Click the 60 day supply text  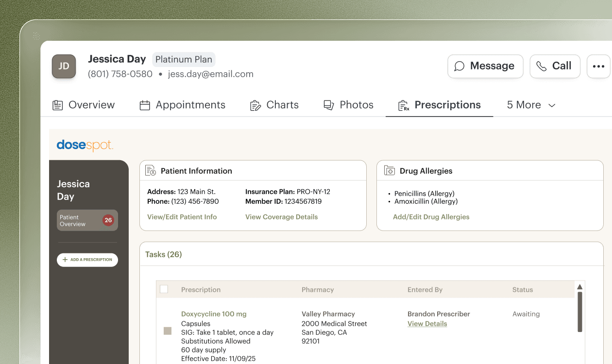204,350
